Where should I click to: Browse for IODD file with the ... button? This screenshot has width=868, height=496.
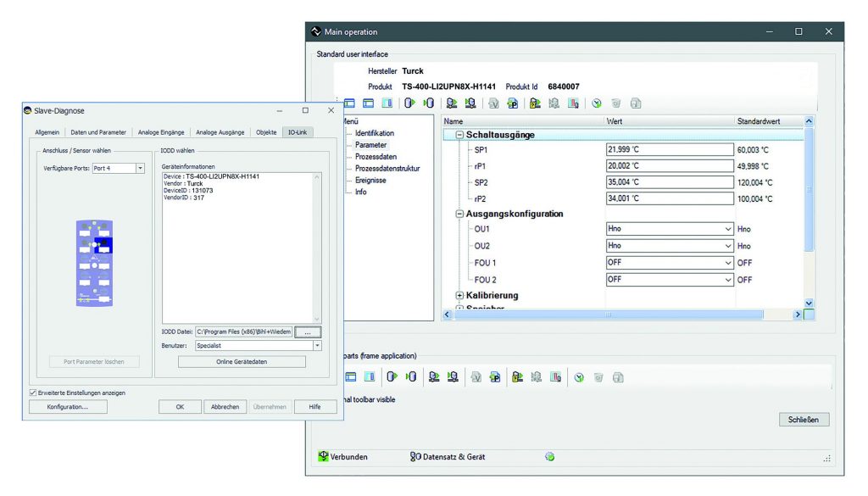coord(308,332)
